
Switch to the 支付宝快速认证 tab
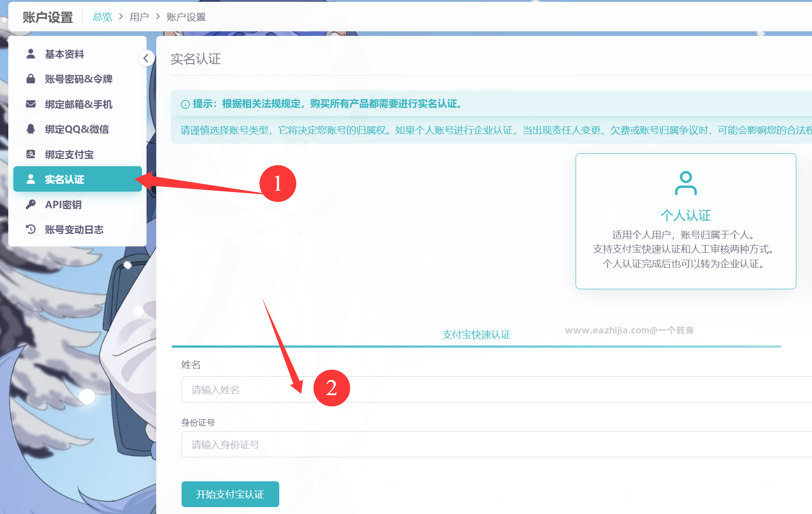pos(476,334)
